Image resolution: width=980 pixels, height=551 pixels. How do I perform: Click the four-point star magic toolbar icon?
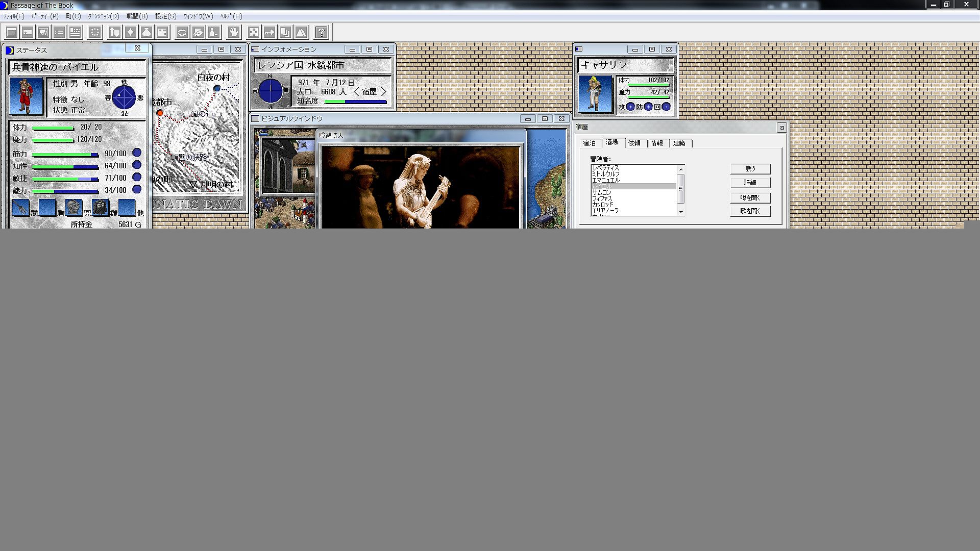(131, 33)
